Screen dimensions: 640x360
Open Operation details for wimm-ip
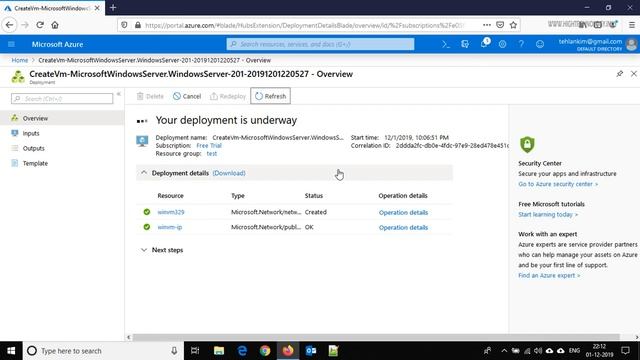click(x=403, y=227)
